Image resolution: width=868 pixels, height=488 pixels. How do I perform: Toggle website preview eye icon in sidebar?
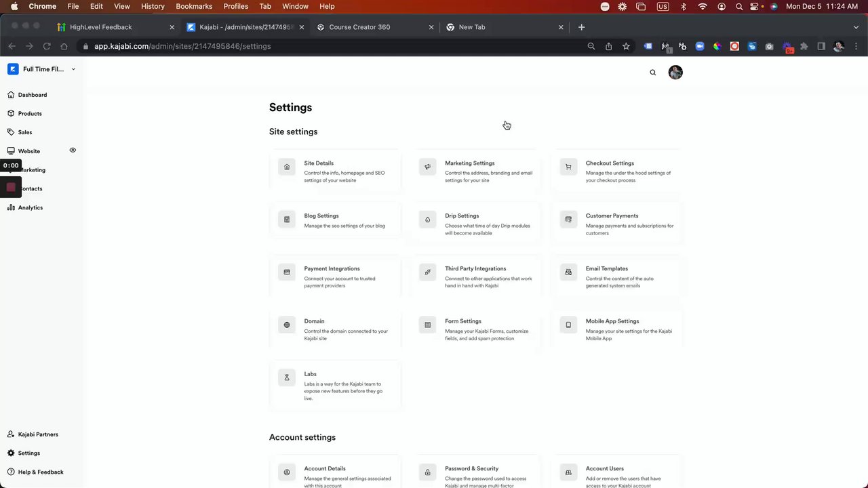coord(73,150)
